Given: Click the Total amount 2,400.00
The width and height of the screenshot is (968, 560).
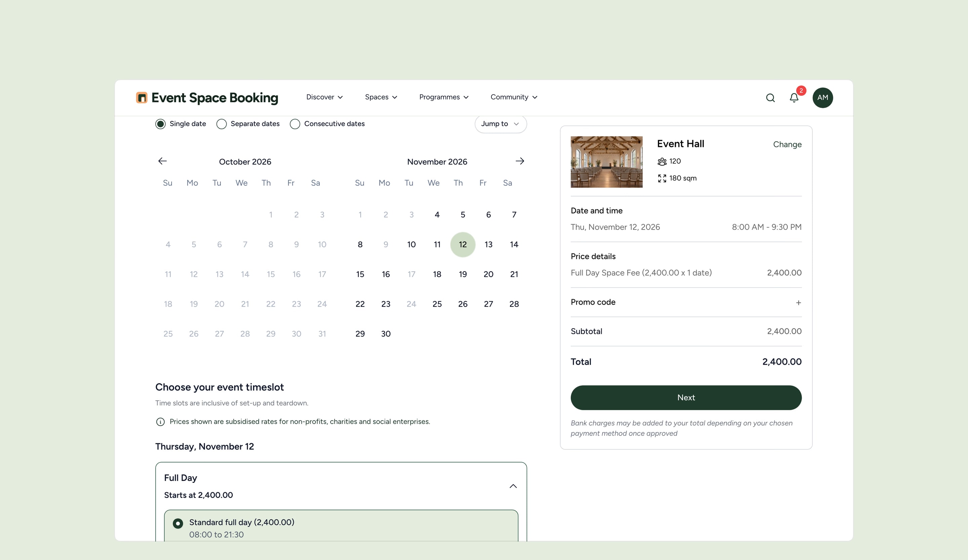Looking at the screenshot, I should 782,362.
